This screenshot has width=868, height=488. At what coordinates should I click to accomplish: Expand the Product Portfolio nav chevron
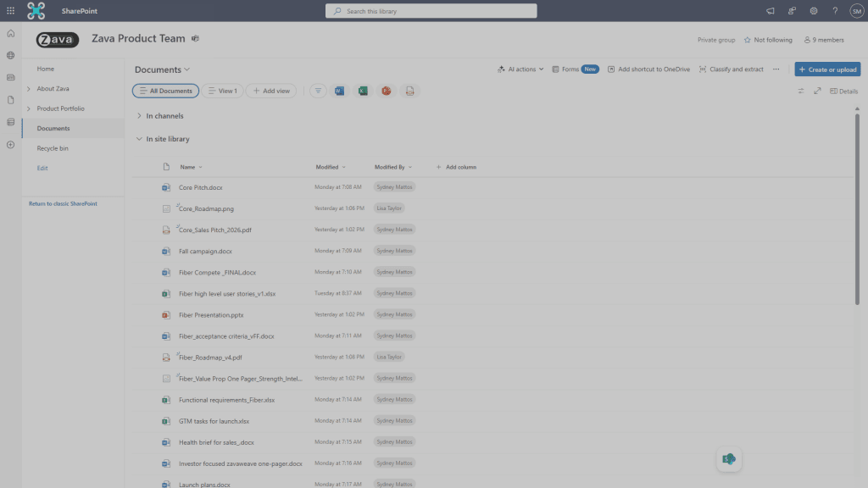tap(28, 108)
